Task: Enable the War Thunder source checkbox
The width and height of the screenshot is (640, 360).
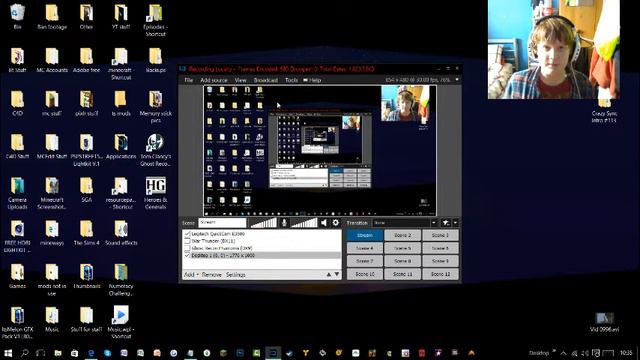Action: [x=187, y=241]
